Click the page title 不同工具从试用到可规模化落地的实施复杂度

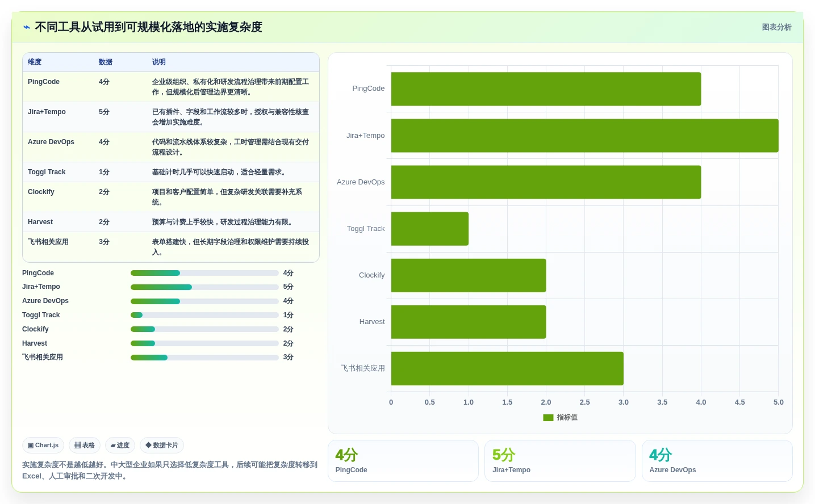pos(148,27)
